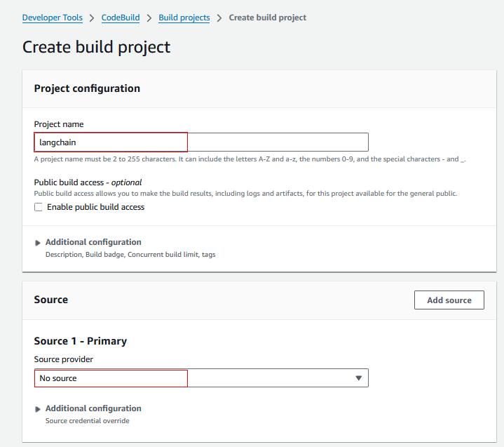The height and width of the screenshot is (447, 504).
Task: Open the Source provider 'No source' dropdown
Action: [x=200, y=378]
